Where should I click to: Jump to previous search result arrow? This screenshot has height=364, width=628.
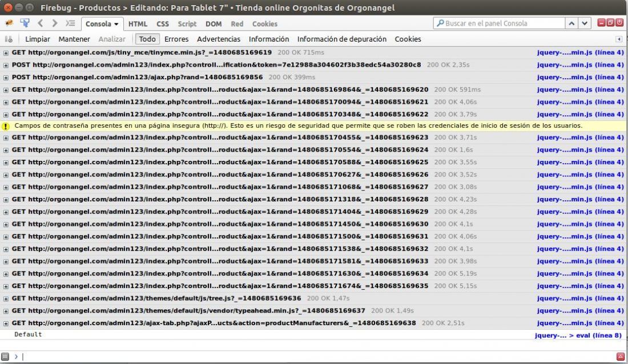coord(571,23)
